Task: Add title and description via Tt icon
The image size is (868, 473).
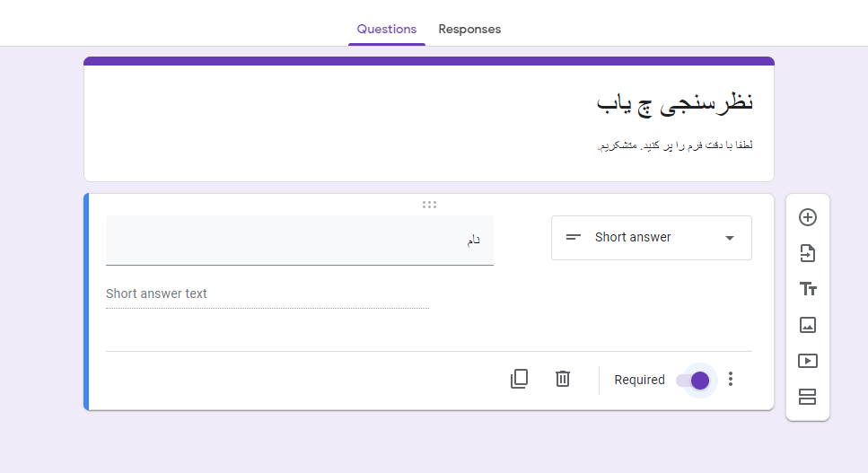Action: tap(808, 289)
